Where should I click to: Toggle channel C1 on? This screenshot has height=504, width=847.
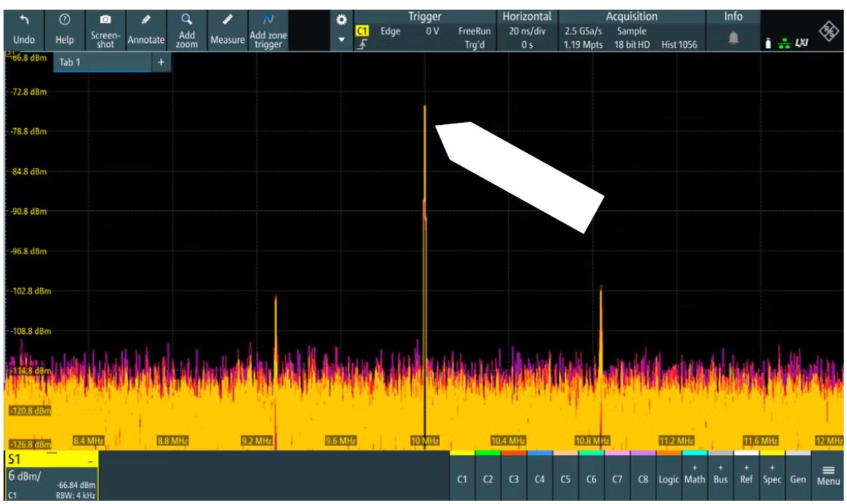(462, 478)
